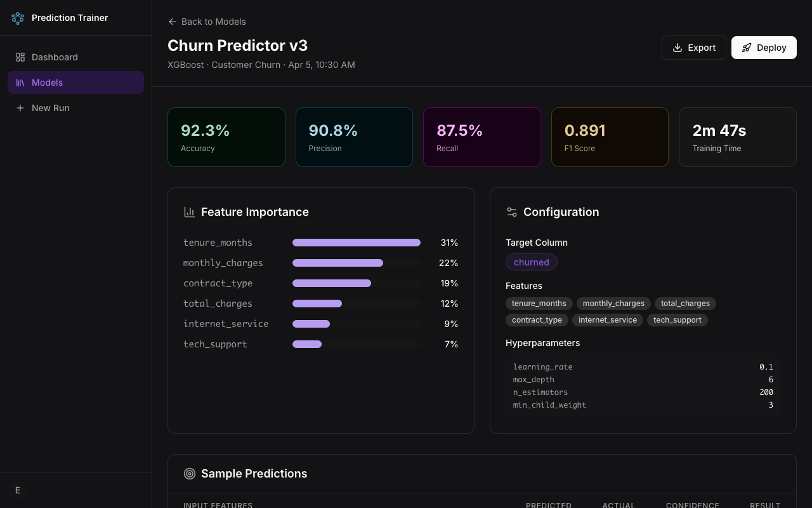Go to Dashboard from the sidebar
This screenshot has height=508, width=812.
coord(55,57)
